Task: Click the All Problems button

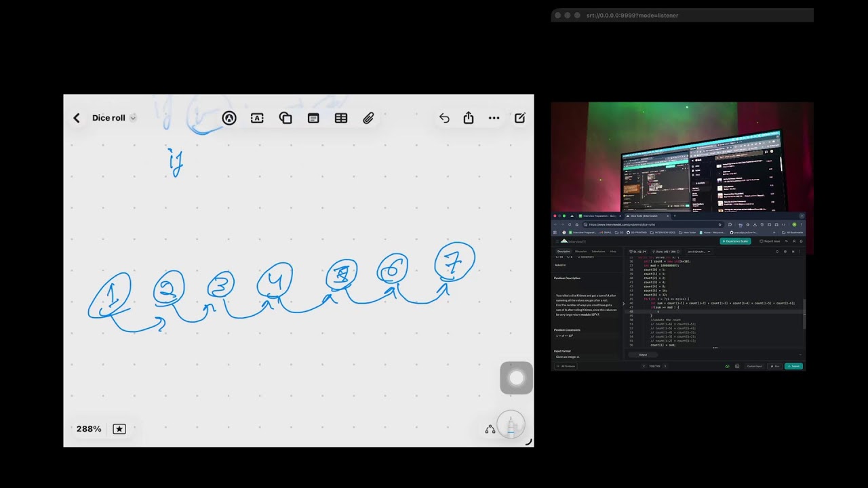Action: coord(566,366)
